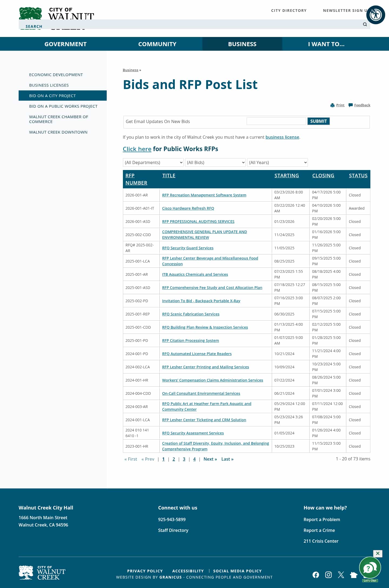Open City Directory link
The width and height of the screenshot is (389, 588).
(289, 11)
